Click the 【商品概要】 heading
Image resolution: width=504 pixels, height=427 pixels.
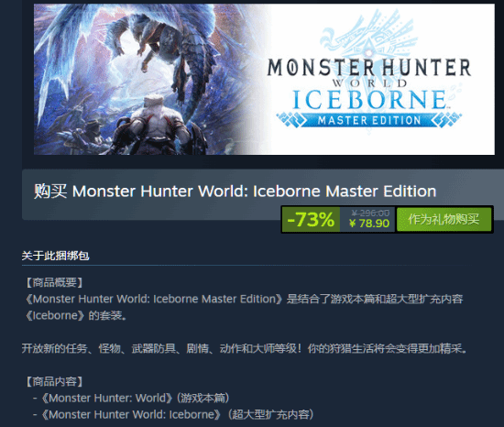coord(55,283)
